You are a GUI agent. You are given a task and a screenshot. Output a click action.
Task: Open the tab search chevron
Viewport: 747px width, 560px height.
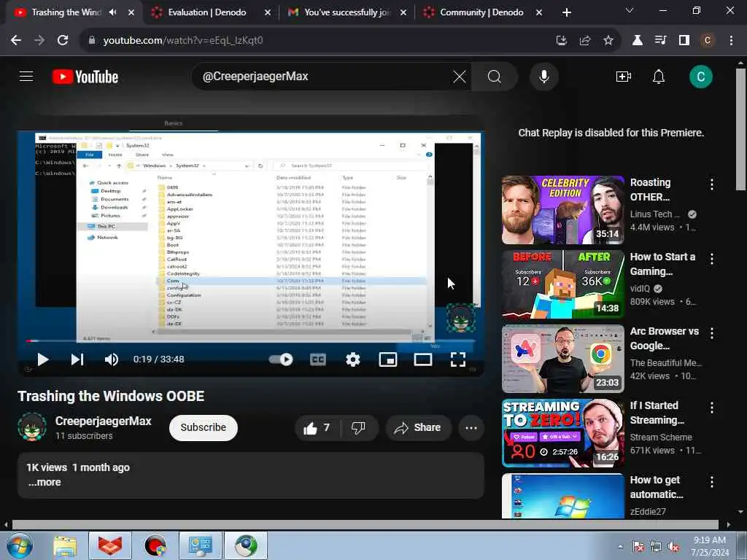pyautogui.click(x=630, y=10)
